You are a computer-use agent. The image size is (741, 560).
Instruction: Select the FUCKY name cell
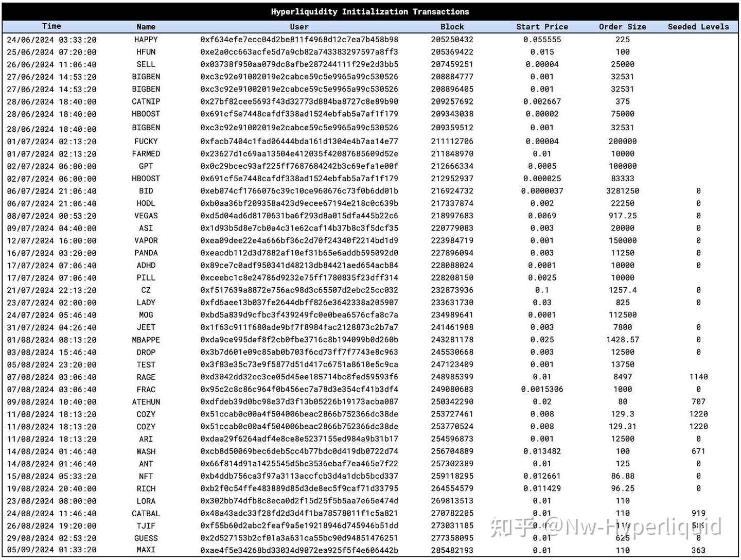point(146,142)
